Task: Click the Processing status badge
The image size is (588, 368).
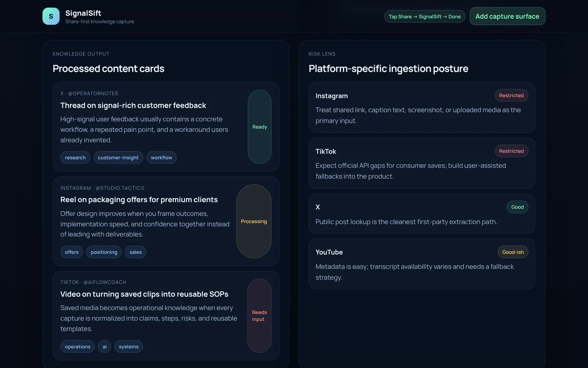Action: click(254, 221)
